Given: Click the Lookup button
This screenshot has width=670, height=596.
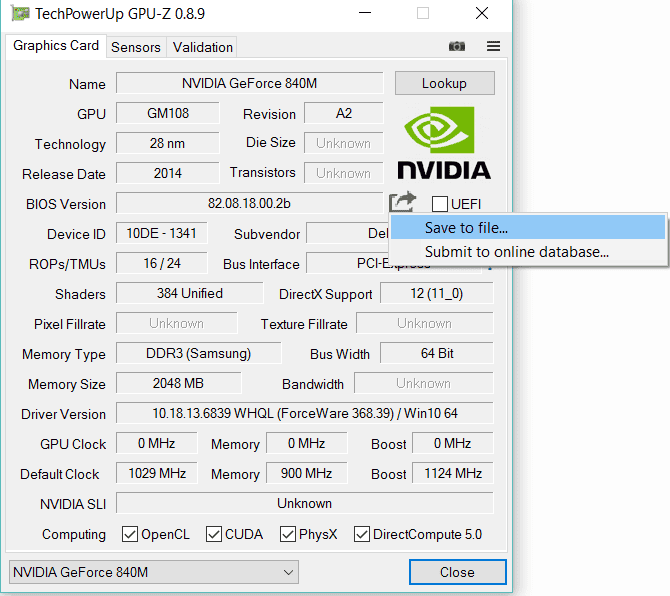Looking at the screenshot, I should click(444, 83).
